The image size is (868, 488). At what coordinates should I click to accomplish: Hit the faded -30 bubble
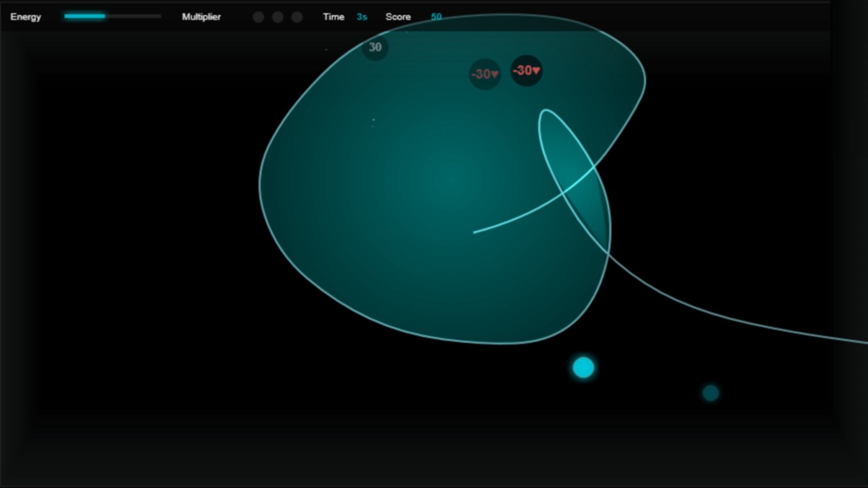click(x=485, y=74)
